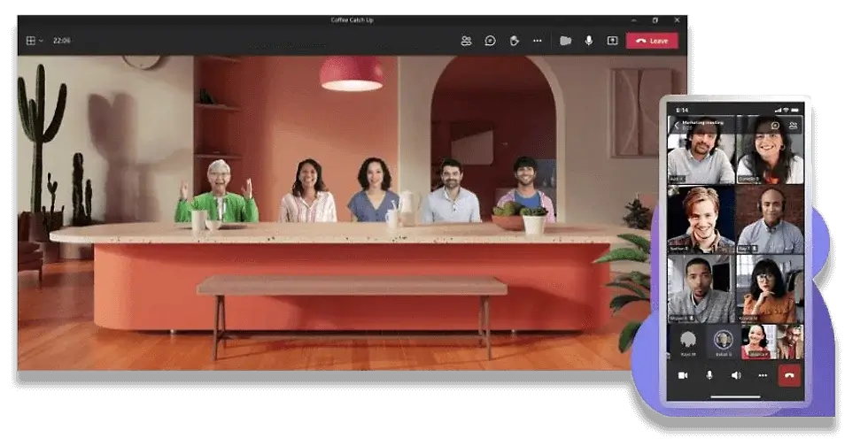The image size is (868, 446).
Task: Select the bald man with headset tile
Action: pos(770,219)
